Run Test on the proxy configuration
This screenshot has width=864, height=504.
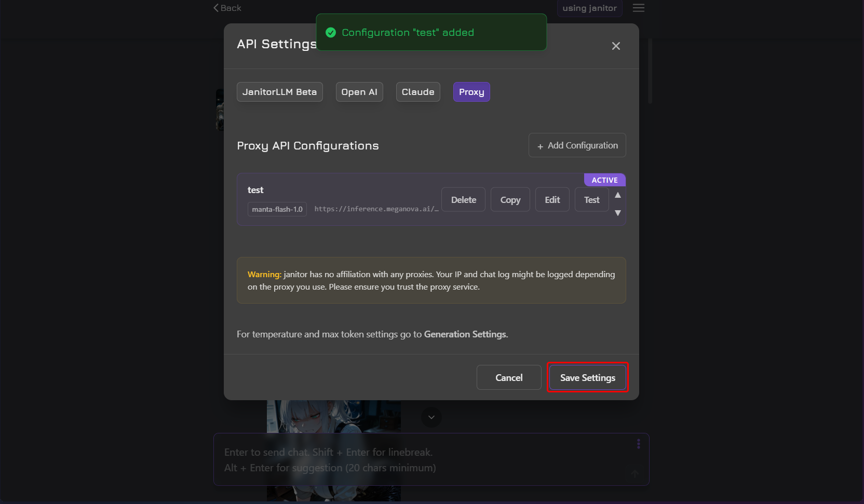(591, 200)
